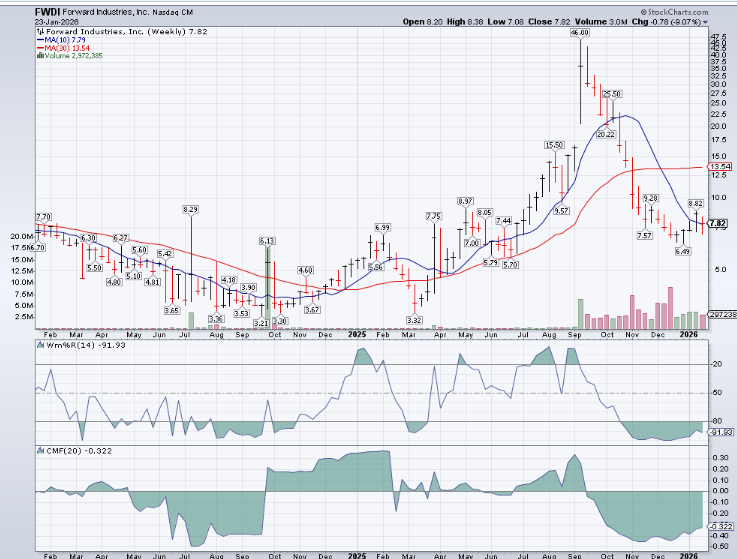Image resolution: width=737 pixels, height=559 pixels.
Task: Select the 46.00 peak price label
Action: tap(579, 33)
